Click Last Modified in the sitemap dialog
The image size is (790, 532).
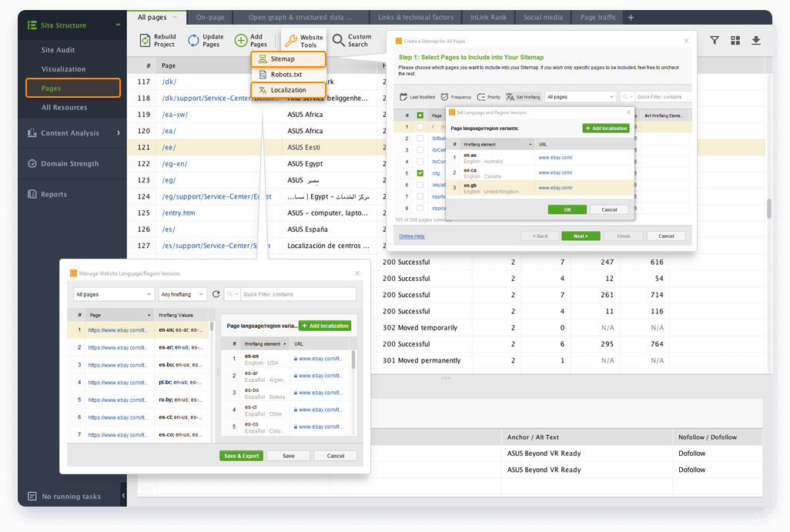[x=417, y=97]
